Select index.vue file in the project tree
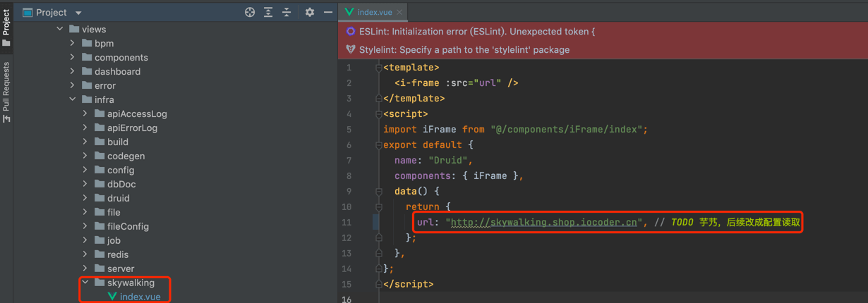868x303 pixels. coord(140,297)
